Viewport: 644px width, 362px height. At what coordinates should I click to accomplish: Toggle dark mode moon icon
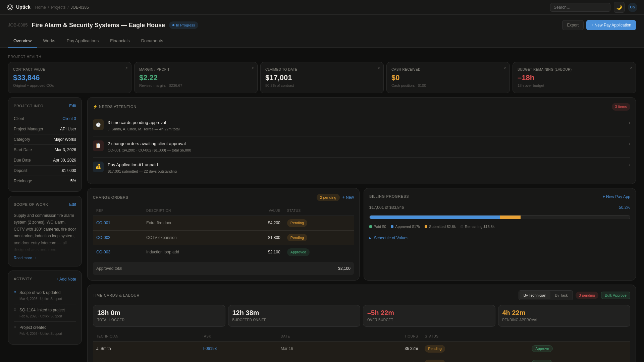[x=619, y=7]
